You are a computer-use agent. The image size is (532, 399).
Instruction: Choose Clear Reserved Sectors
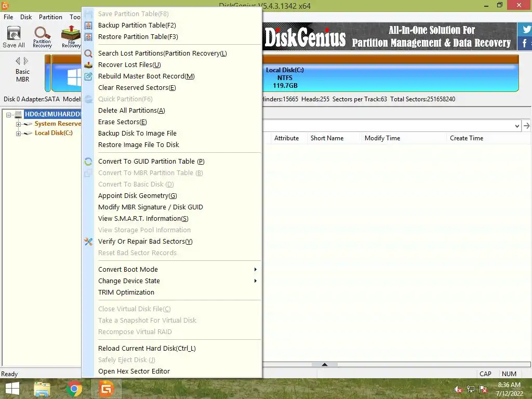point(137,87)
